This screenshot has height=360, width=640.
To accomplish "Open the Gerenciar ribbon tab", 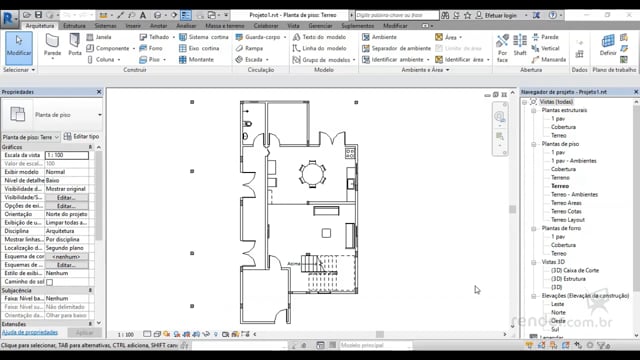I will (320, 26).
